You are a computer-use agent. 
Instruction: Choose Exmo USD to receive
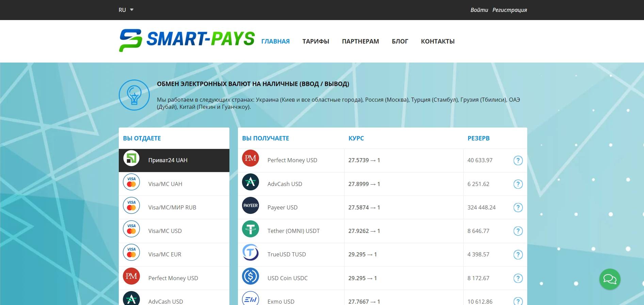coord(281,302)
